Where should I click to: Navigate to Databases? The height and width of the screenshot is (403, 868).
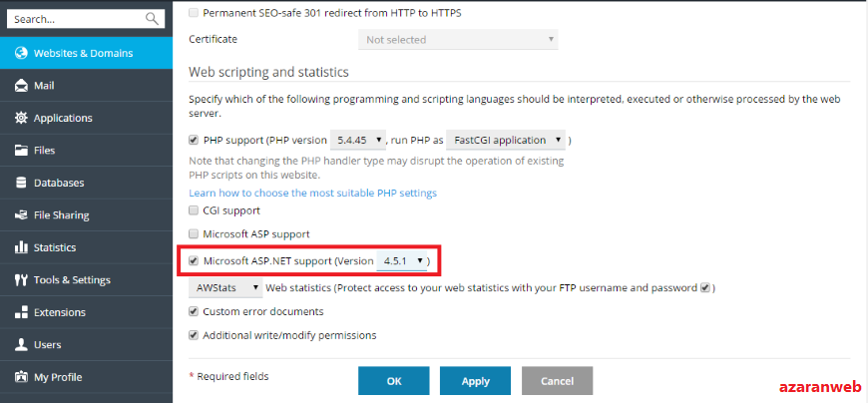87,183
